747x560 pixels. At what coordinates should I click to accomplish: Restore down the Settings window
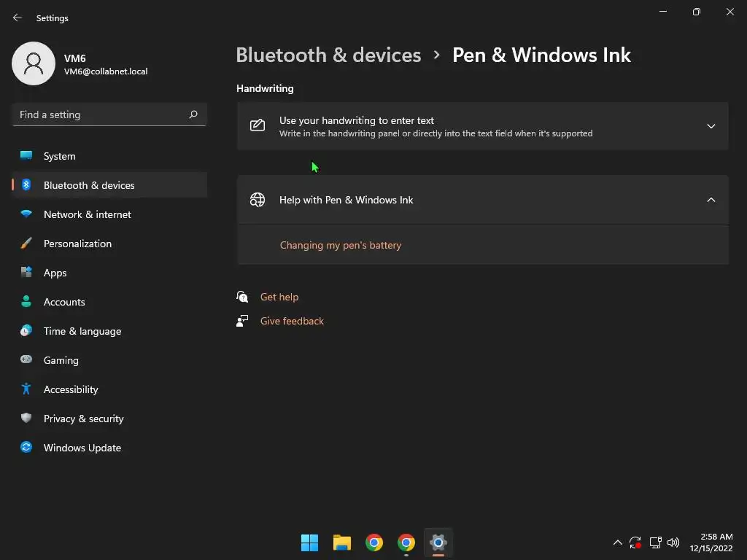[x=697, y=12]
